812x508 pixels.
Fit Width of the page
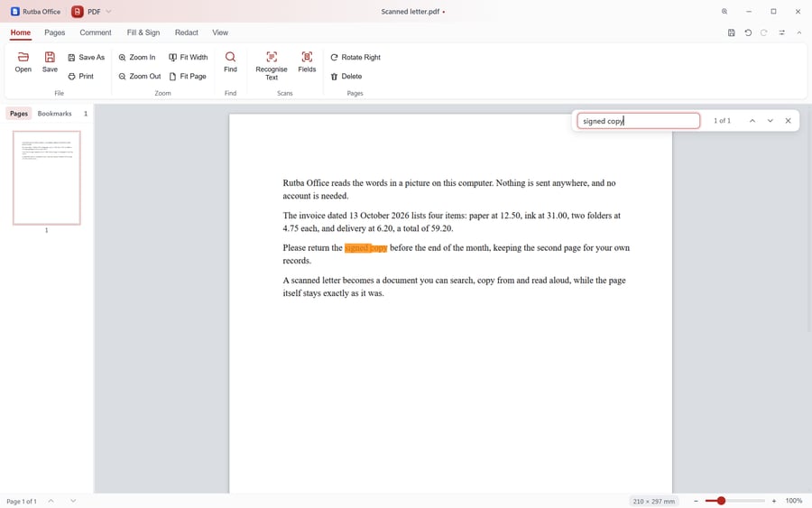coord(189,57)
